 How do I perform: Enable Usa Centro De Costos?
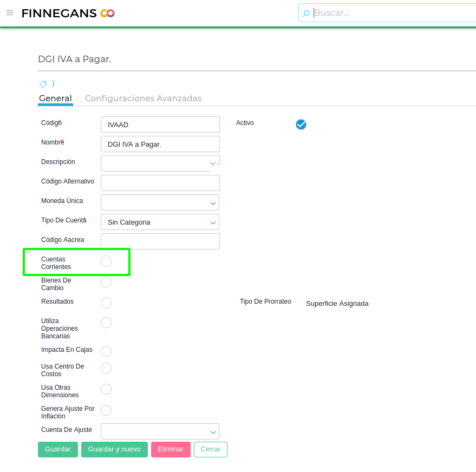tap(106, 368)
